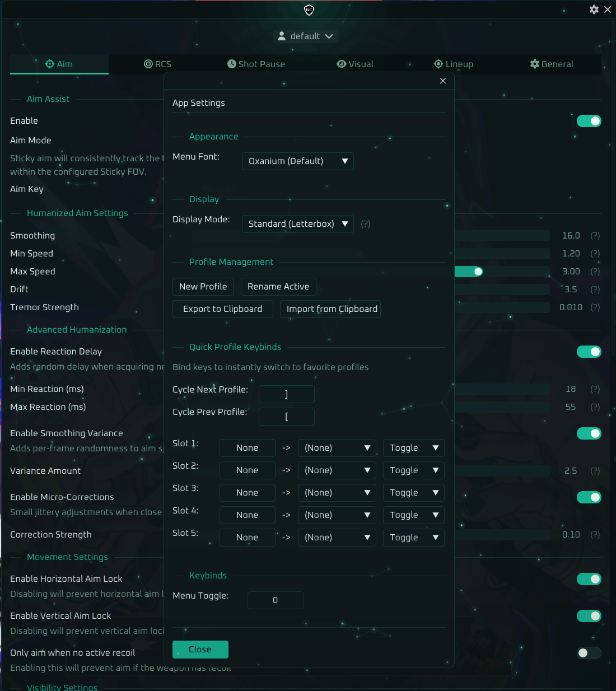616x691 pixels.
Task: Open Slot 1 profile (None) dropdown
Action: (337, 448)
